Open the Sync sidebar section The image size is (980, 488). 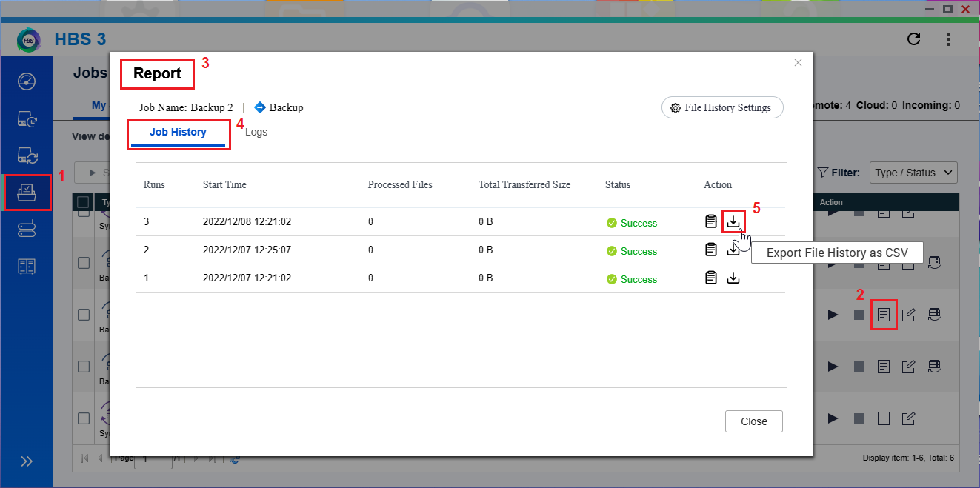(x=27, y=156)
